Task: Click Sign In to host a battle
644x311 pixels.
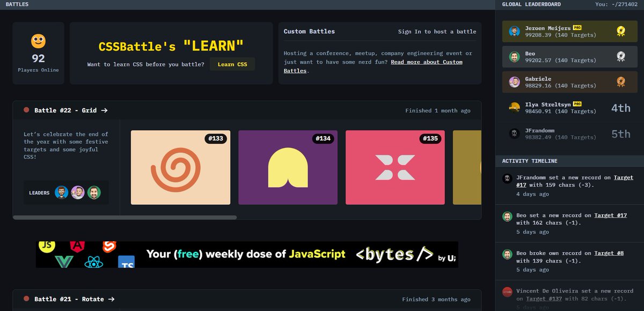Action: 437,32
